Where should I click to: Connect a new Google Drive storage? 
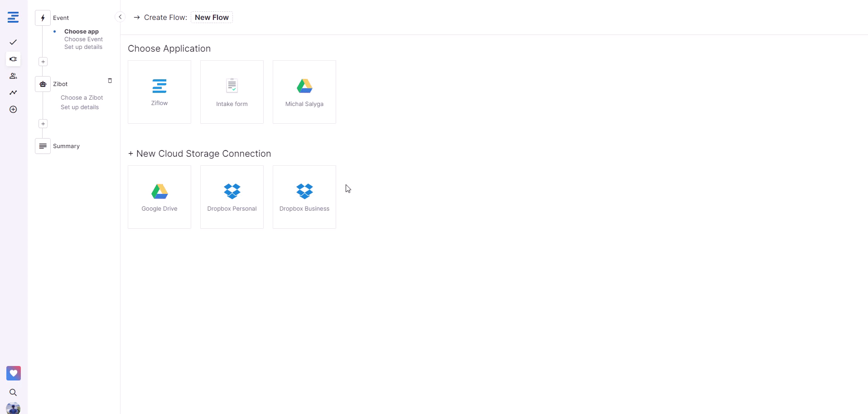click(x=159, y=197)
